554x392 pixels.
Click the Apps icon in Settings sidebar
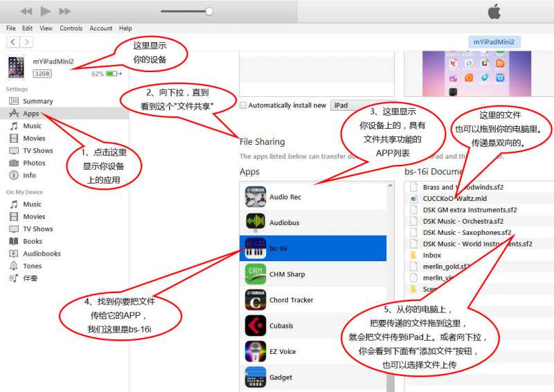(x=14, y=114)
